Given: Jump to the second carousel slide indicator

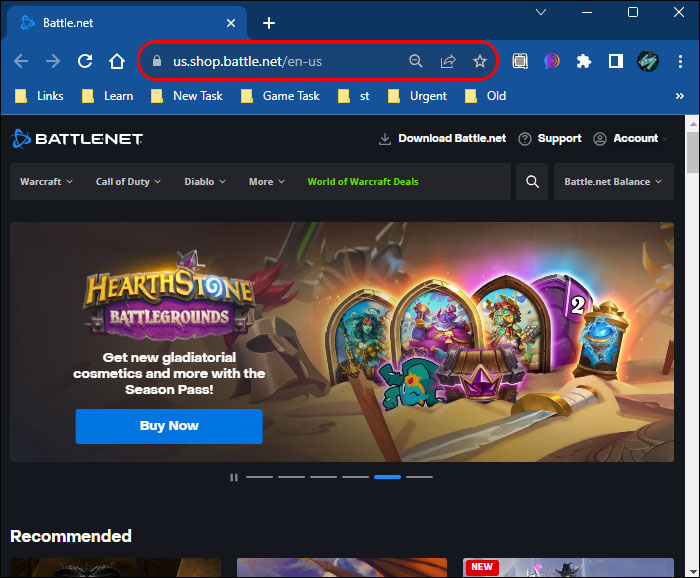Looking at the screenshot, I should tap(292, 477).
